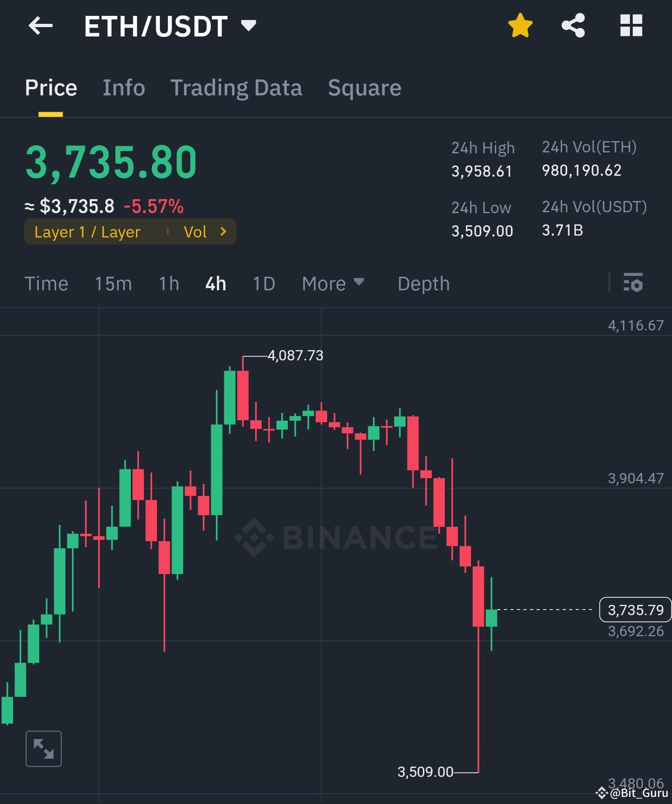672x804 pixels.
Task: Open chart indicator settings icon
Action: tap(633, 283)
